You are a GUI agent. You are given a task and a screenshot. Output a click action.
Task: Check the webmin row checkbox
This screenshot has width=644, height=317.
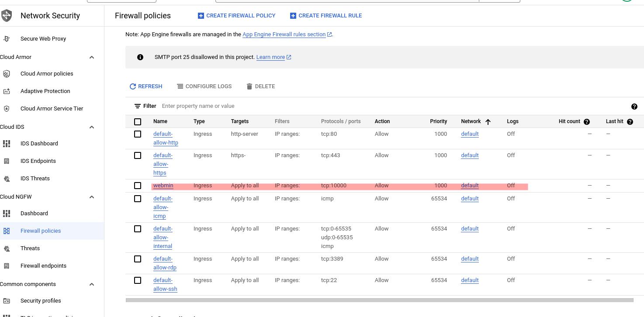pyautogui.click(x=138, y=186)
